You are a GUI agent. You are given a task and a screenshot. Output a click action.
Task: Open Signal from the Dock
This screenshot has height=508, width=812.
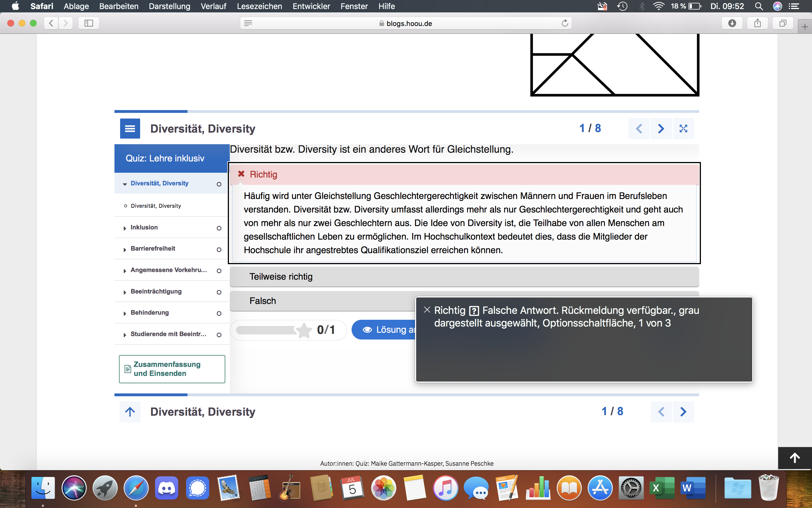point(198,488)
